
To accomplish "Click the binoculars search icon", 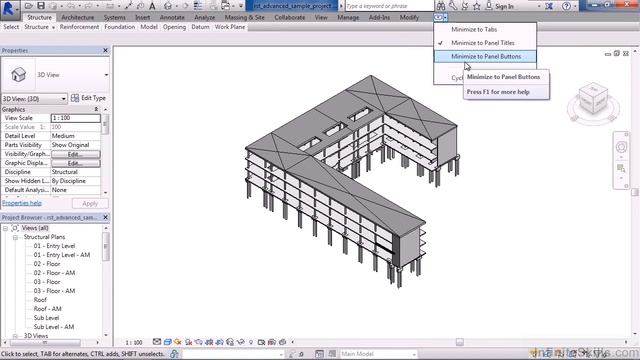I will tap(441, 6).
